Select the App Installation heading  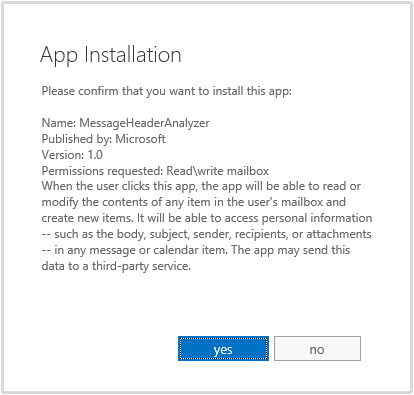click(111, 55)
